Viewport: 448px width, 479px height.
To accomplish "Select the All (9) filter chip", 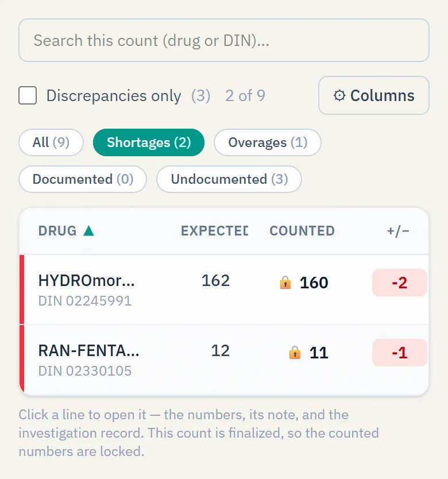I will point(51,142).
